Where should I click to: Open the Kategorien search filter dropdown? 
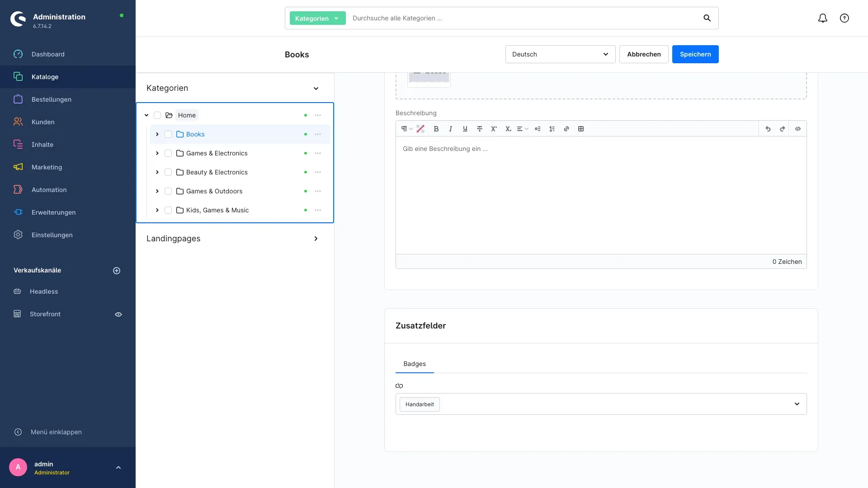(x=317, y=18)
